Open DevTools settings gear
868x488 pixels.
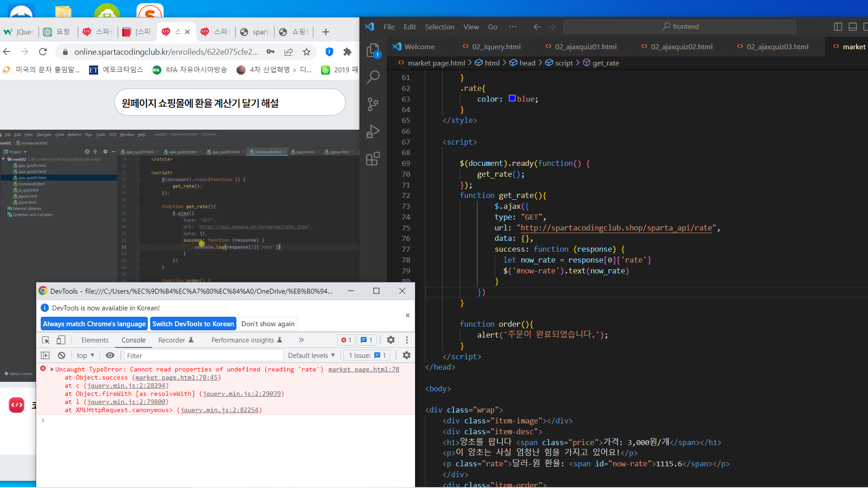pos(391,340)
